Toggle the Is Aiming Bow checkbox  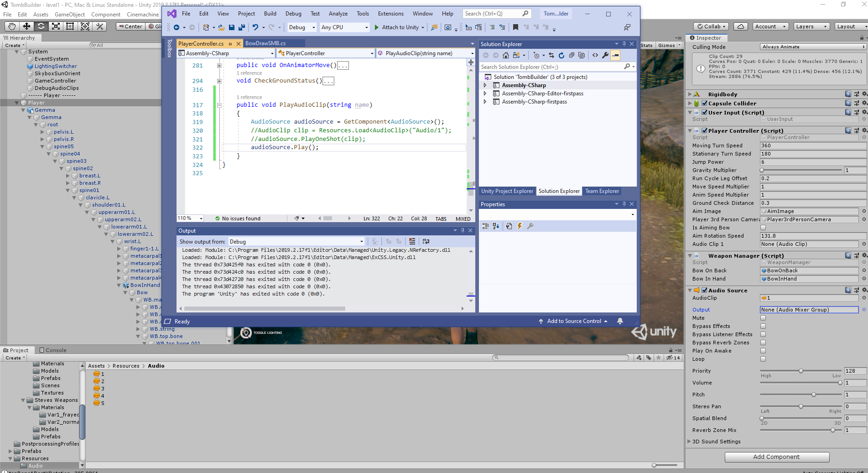pos(763,228)
